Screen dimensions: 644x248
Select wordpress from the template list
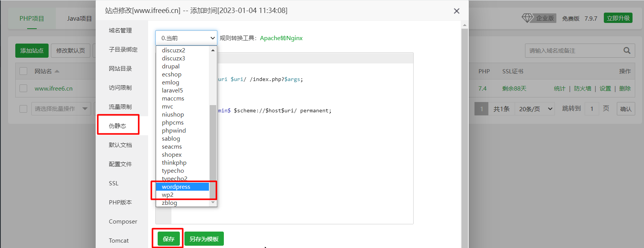coord(176,186)
